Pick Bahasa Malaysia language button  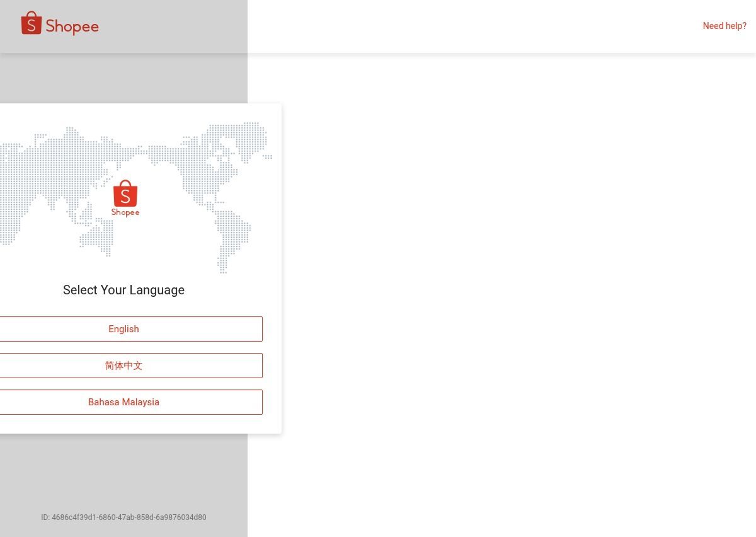coord(123,402)
